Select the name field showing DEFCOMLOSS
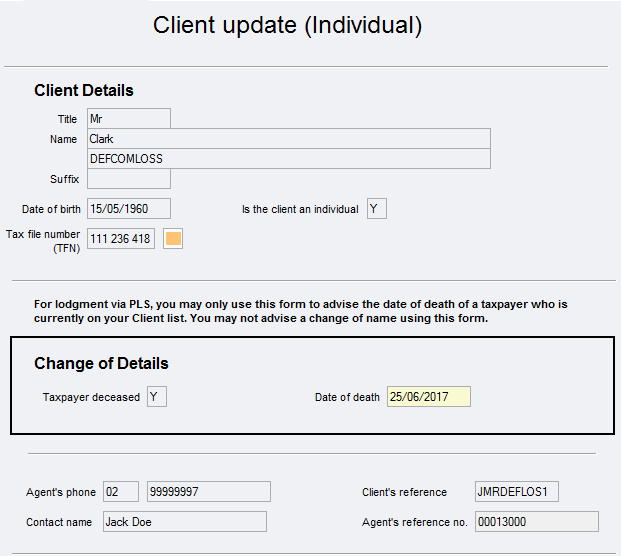The image size is (621, 556). 288,159
